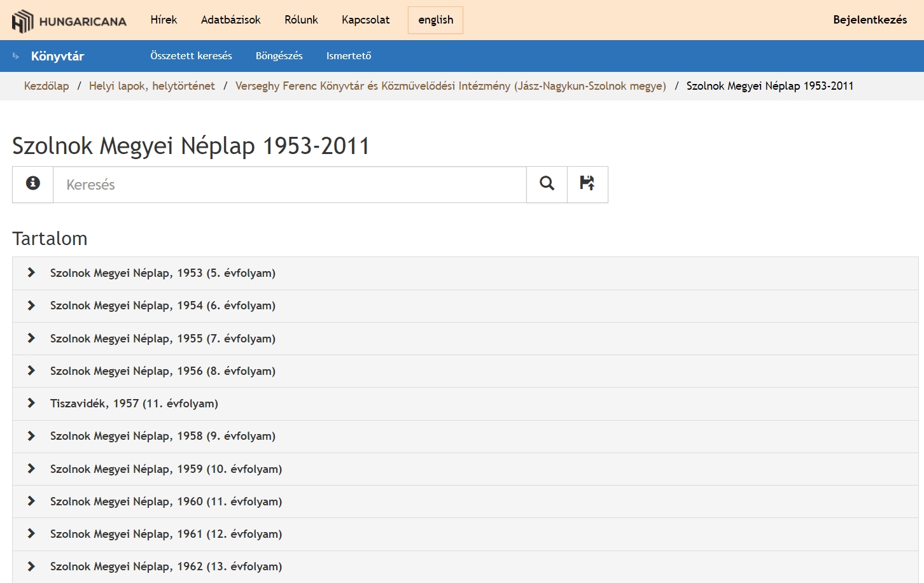Screen dimensions: 924x583
Task: Click the large Szolnok Megyei Néplap 1953-2011 heading
Action: tap(191, 146)
